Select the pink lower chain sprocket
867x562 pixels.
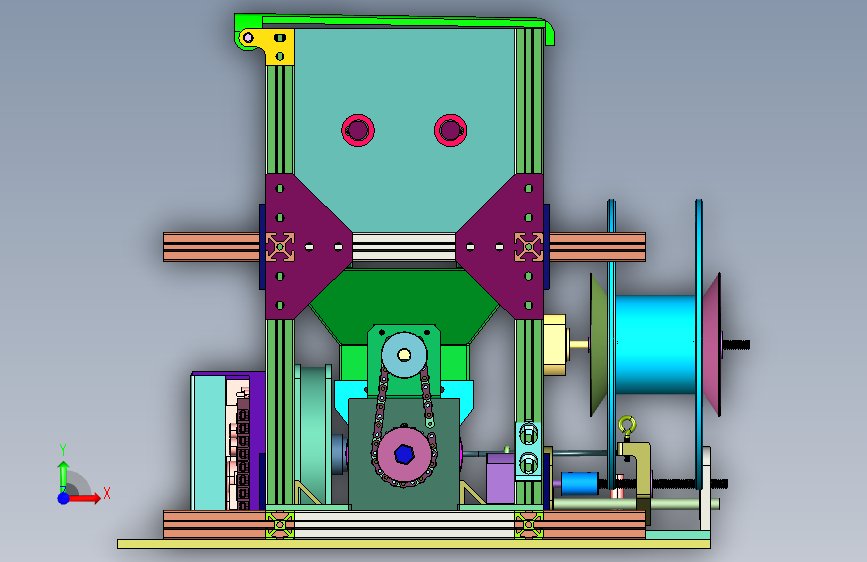[404, 455]
